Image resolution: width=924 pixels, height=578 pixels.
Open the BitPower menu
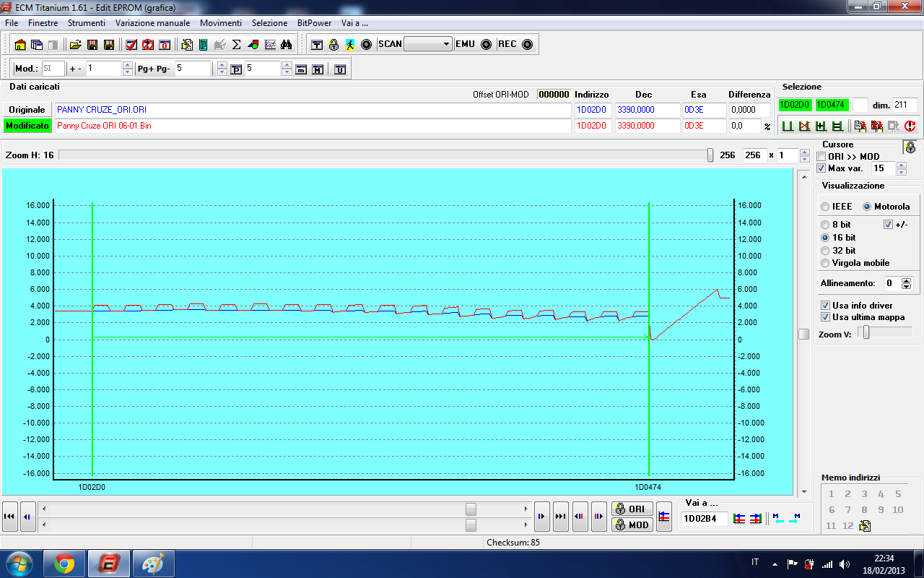315,23
